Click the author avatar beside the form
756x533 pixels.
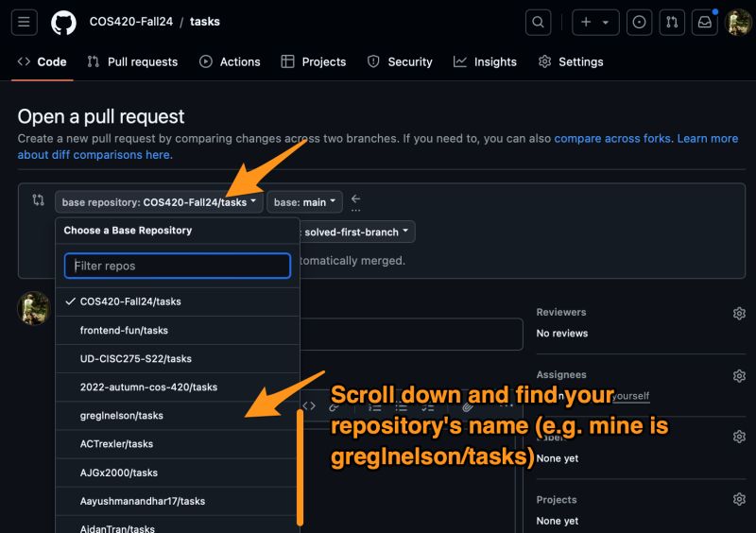[34, 308]
